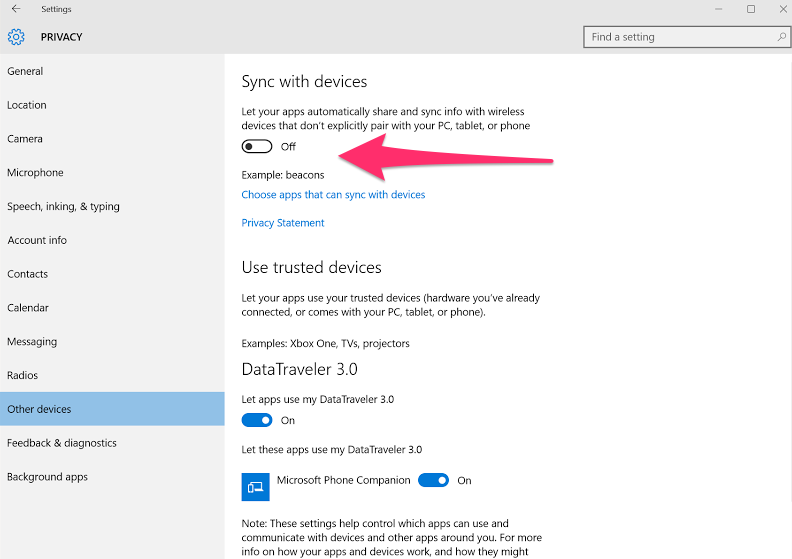The width and height of the screenshot is (792, 559).
Task: Open the Privacy Statement link
Action: tap(283, 223)
